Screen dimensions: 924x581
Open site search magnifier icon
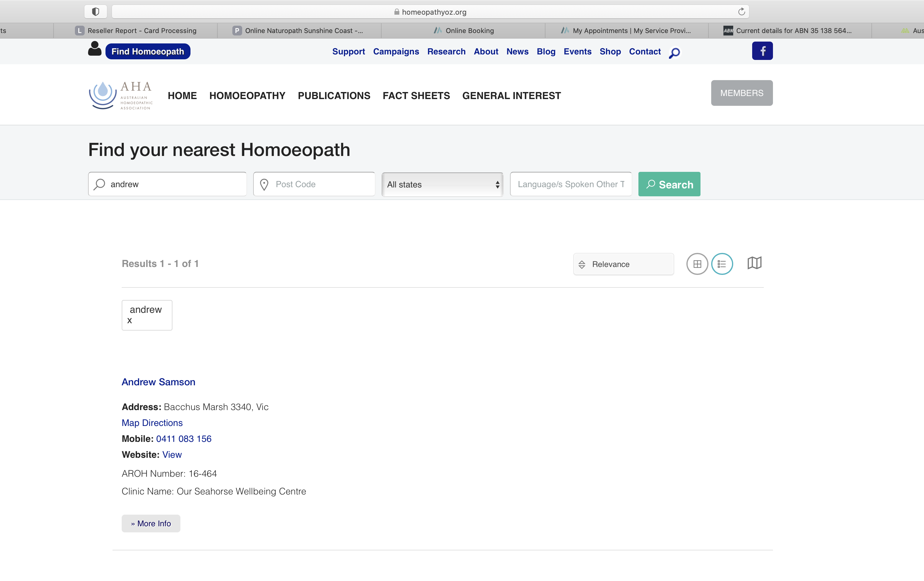coord(674,53)
